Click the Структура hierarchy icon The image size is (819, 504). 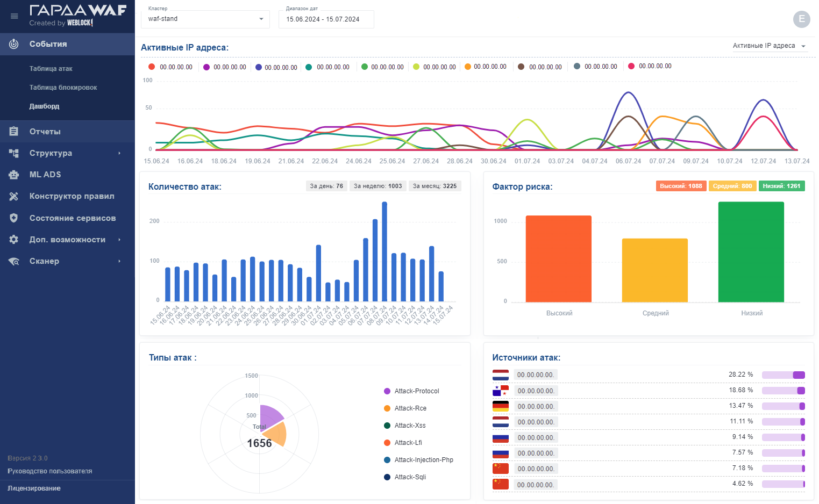[x=14, y=153]
